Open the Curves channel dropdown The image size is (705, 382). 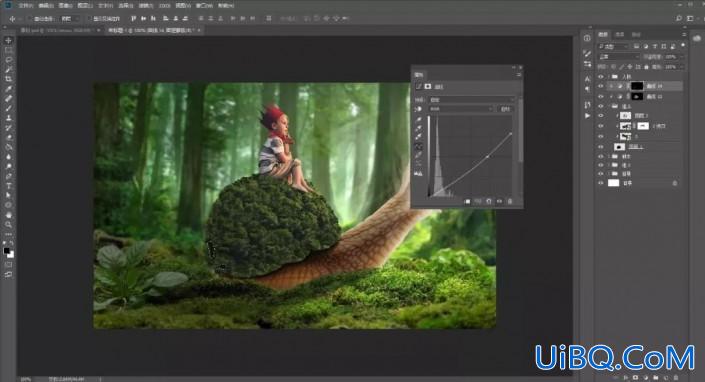(x=461, y=109)
